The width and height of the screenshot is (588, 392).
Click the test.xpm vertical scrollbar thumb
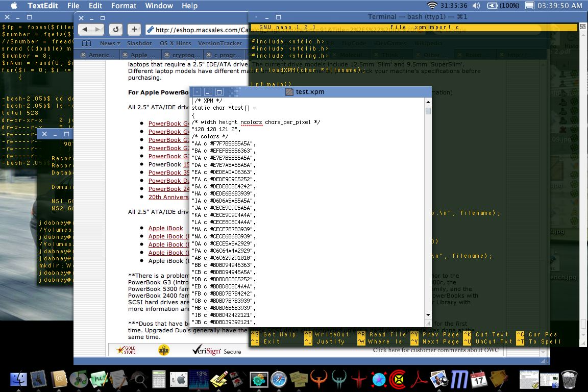[x=428, y=111]
